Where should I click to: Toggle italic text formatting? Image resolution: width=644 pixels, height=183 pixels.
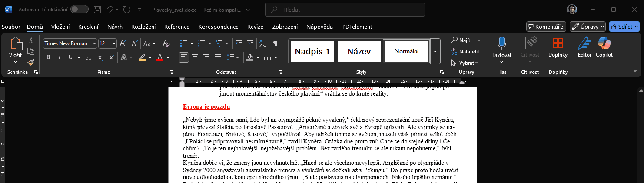59,57
